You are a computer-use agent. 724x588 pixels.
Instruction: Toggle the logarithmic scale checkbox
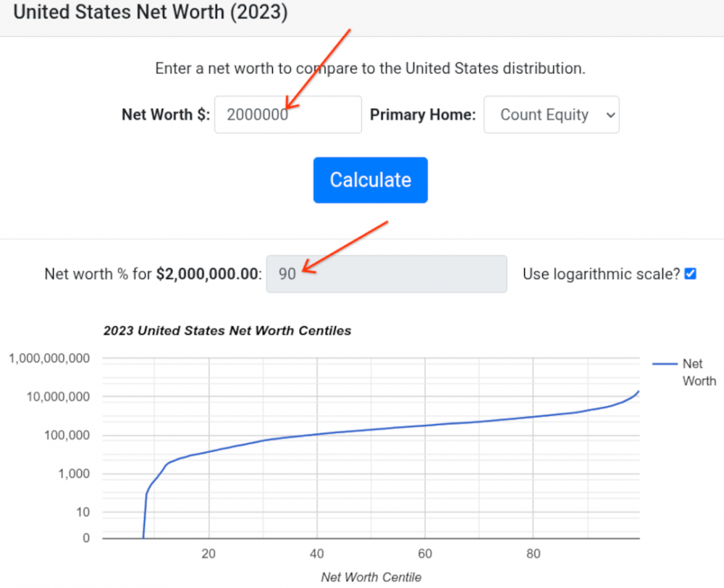pos(690,274)
